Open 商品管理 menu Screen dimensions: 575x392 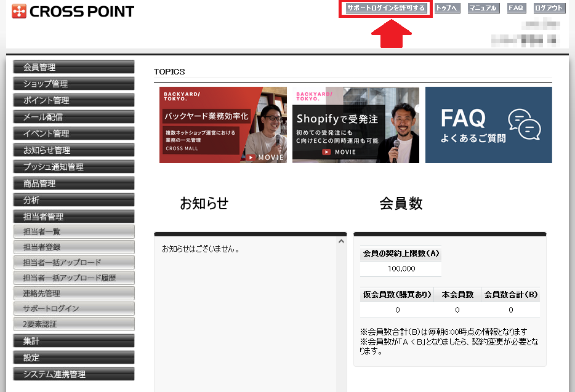pyautogui.click(x=74, y=183)
